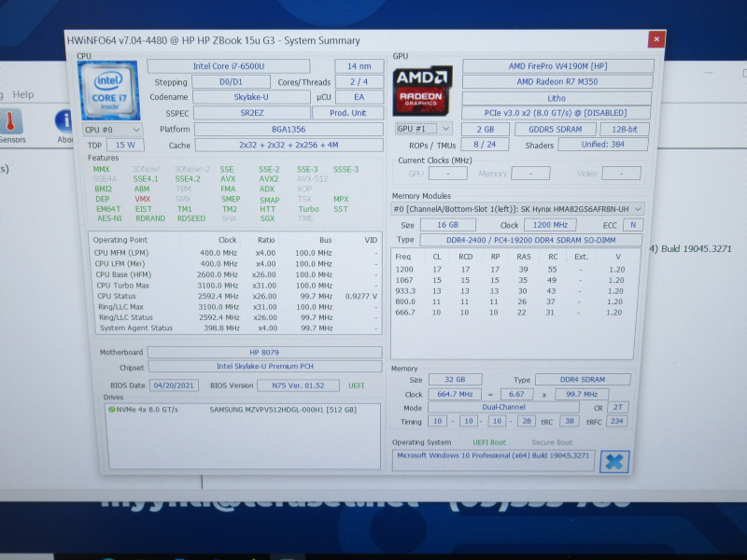Select the GDDR5 SDRAM field
Viewport: 747px width, 560px height.
[555, 129]
